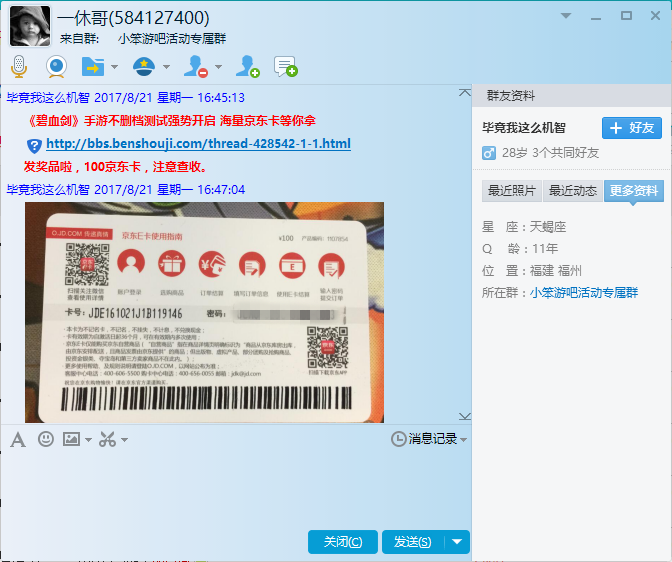Click the blue shield link safety icon

tap(34, 146)
